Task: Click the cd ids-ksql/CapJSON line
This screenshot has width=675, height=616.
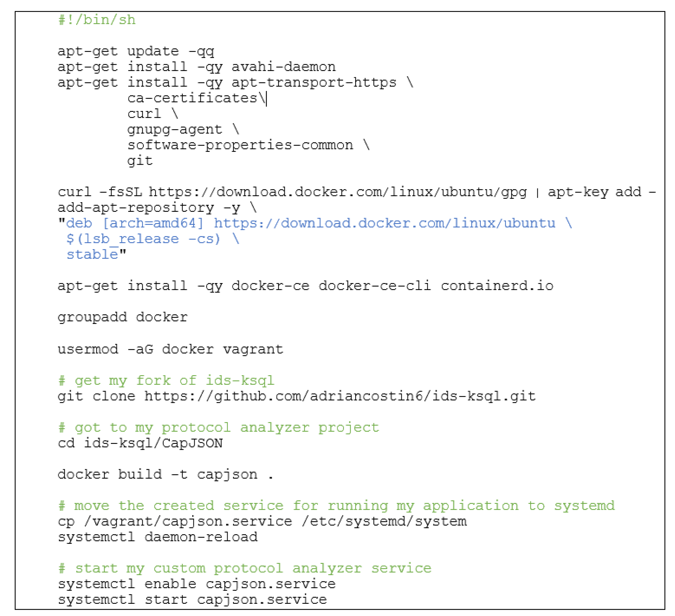Action: point(140,443)
